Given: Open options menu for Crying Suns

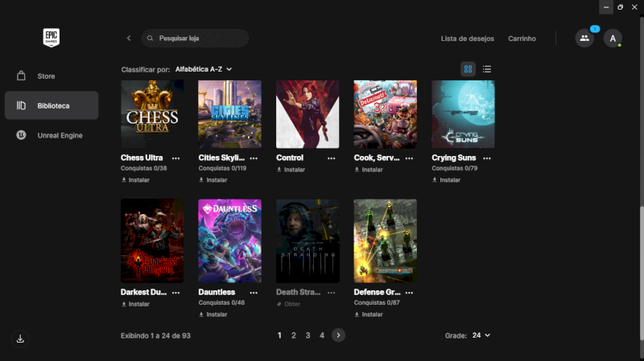Looking at the screenshot, I should [x=487, y=158].
